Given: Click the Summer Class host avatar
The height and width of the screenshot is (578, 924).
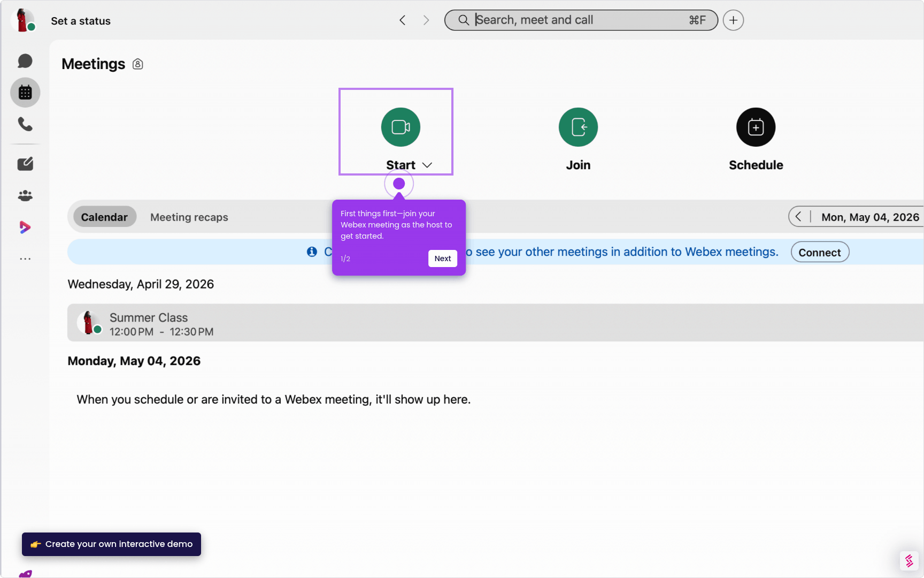Looking at the screenshot, I should tap(89, 323).
